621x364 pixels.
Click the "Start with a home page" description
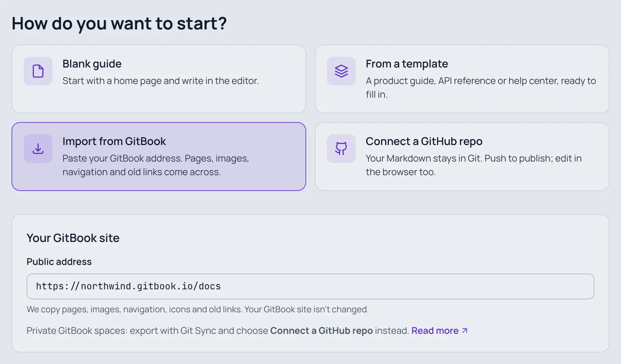point(161,81)
